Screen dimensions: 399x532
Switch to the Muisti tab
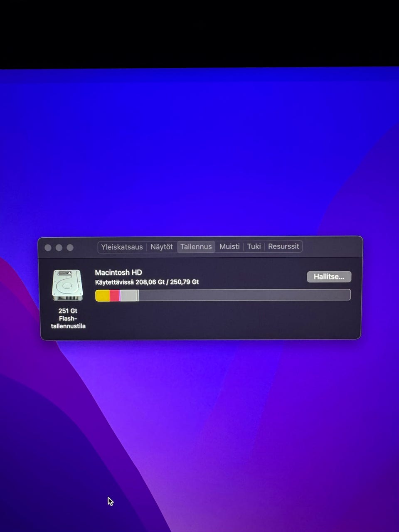click(229, 246)
